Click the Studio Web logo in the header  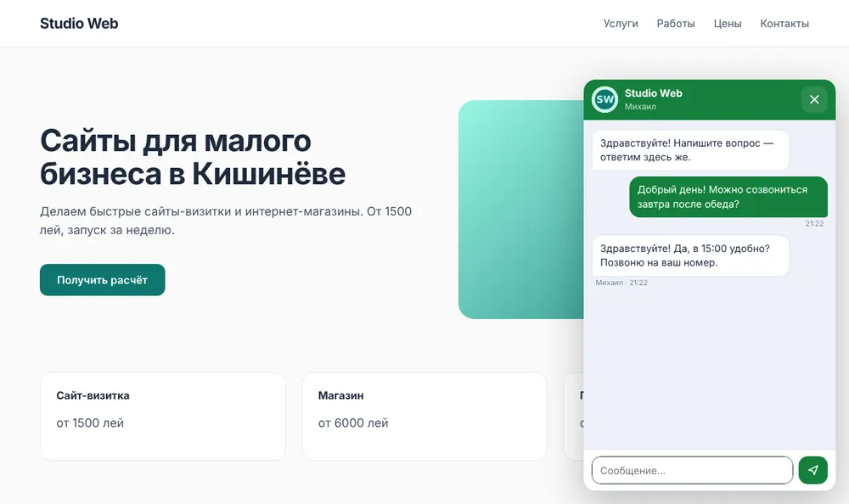[79, 23]
